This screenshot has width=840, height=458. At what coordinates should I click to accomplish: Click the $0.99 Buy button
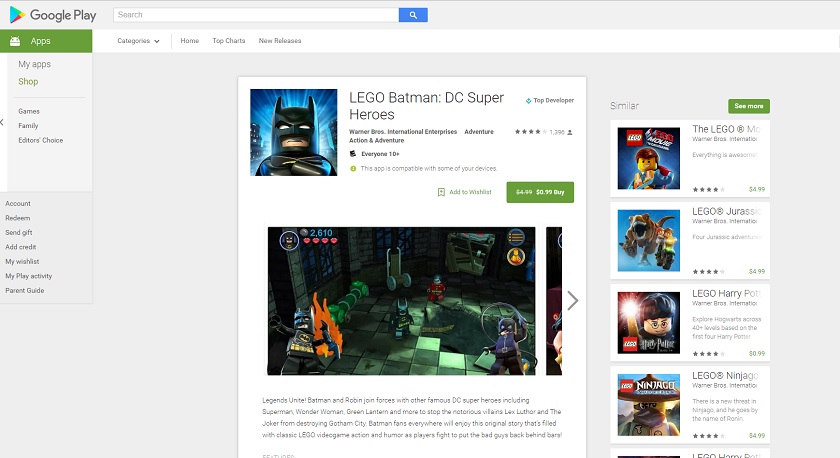click(540, 192)
